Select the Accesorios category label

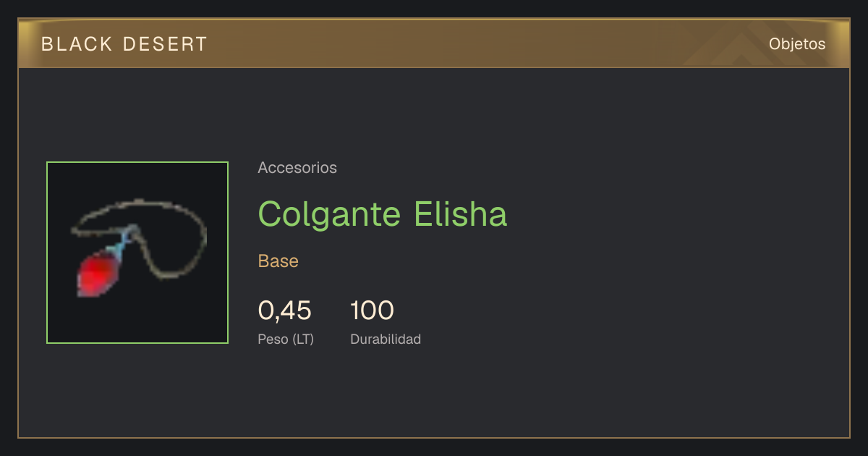pos(297,168)
